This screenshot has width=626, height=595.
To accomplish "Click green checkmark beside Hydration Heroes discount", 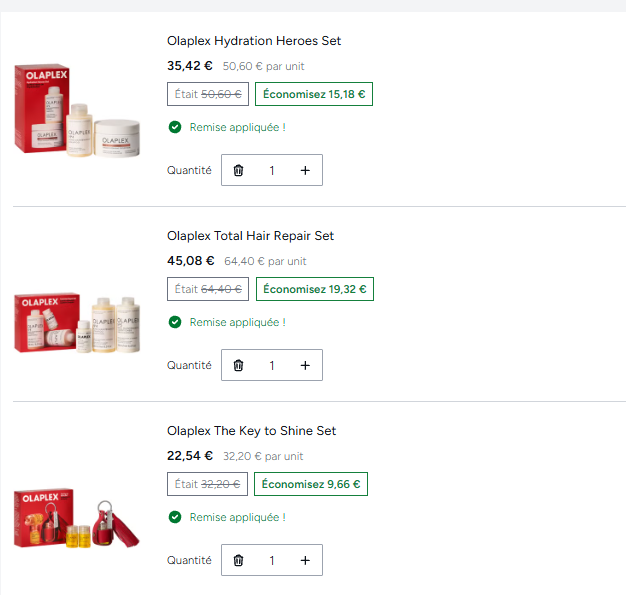I will pos(175,127).
